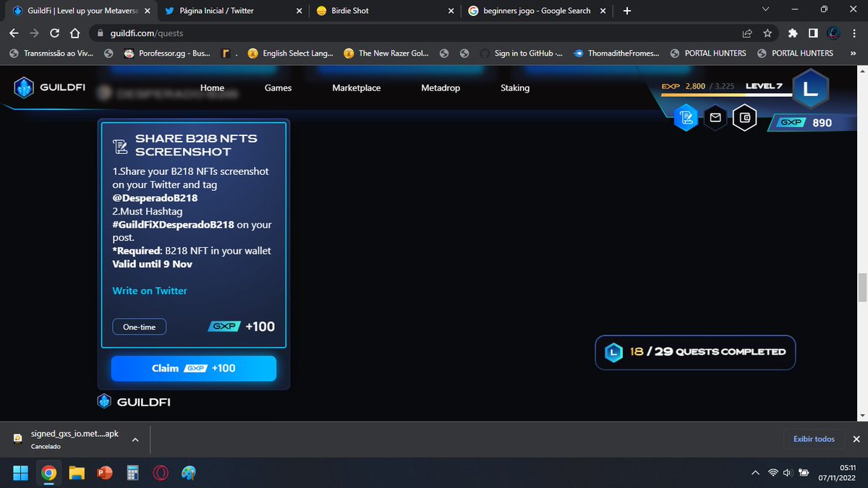The width and height of the screenshot is (868, 488).
Task: Open the volume icon in system tray
Action: click(788, 473)
